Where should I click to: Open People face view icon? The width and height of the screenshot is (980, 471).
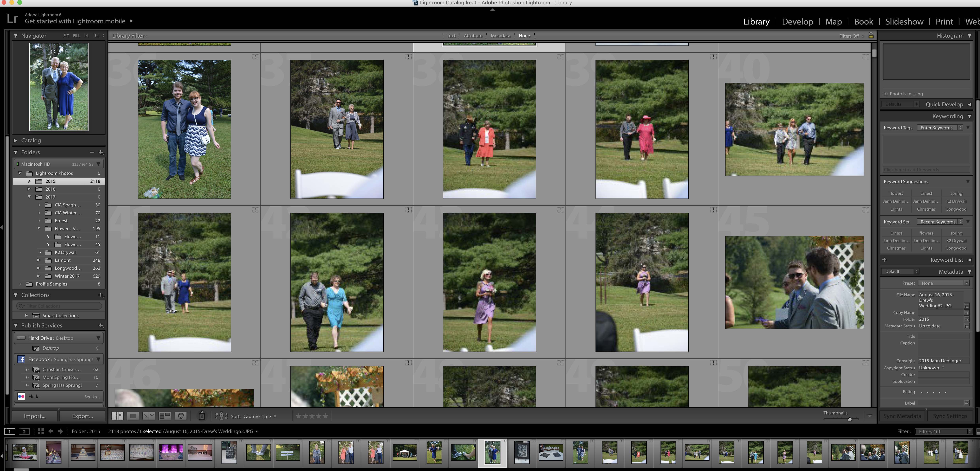point(181,416)
